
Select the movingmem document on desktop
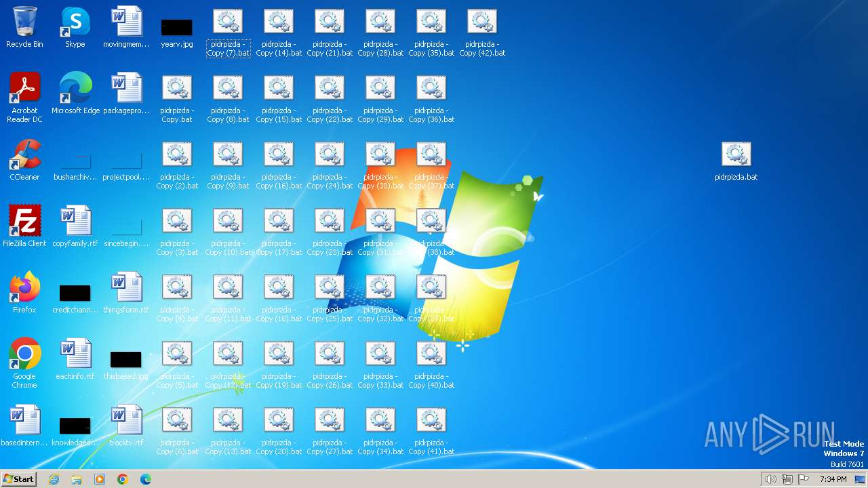[x=126, y=27]
